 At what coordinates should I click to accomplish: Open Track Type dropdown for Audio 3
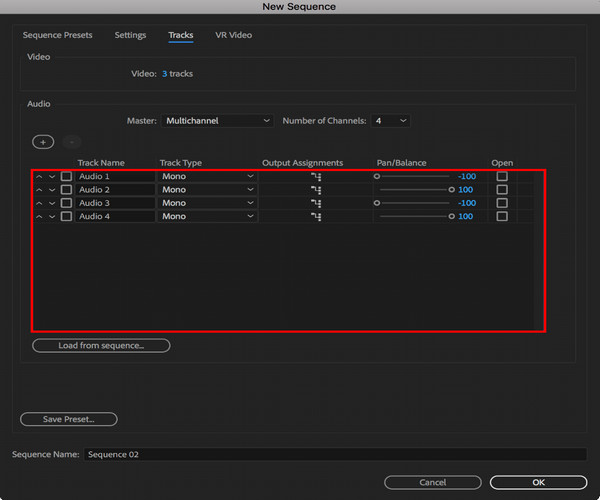(207, 203)
